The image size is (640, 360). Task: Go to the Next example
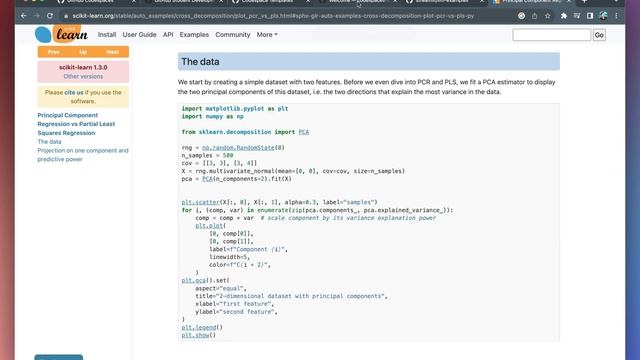point(113,52)
